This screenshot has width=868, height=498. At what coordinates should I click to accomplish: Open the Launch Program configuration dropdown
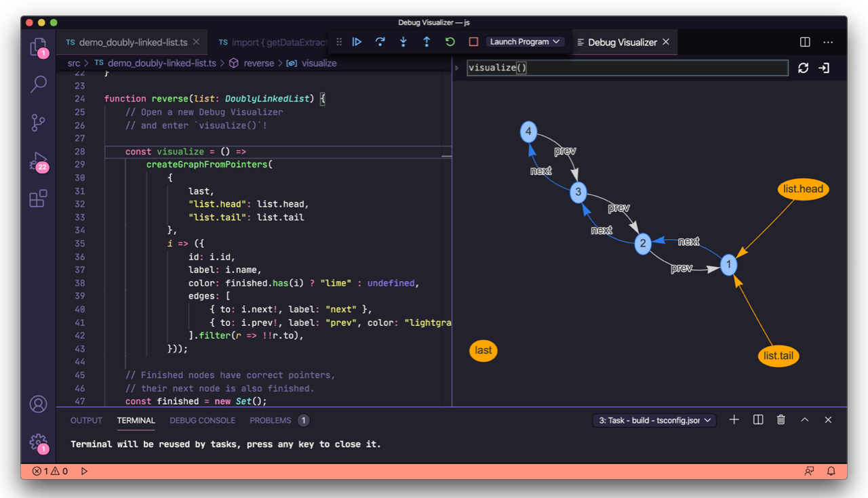coord(525,41)
